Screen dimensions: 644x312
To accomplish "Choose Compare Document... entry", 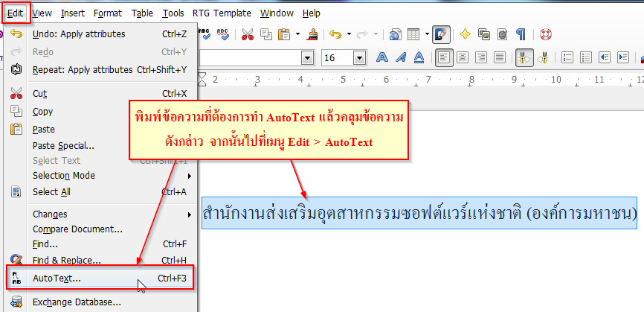I will (x=100, y=229).
